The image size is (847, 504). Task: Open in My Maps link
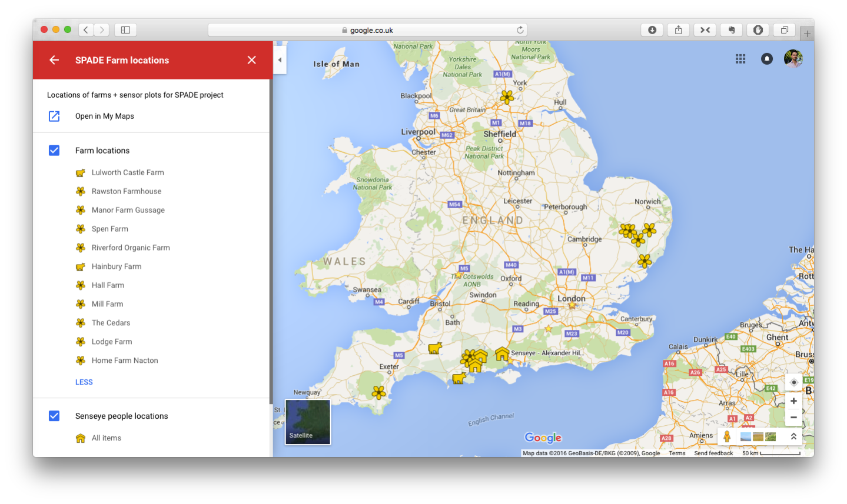click(105, 116)
